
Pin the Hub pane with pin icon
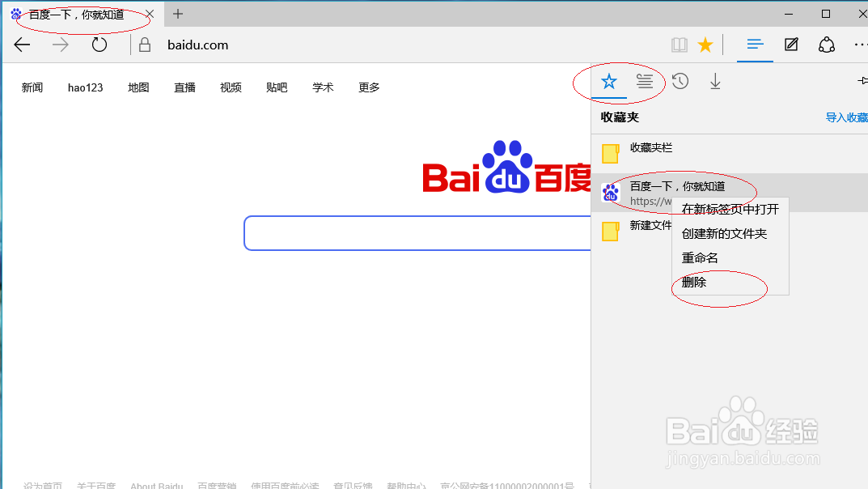862,81
